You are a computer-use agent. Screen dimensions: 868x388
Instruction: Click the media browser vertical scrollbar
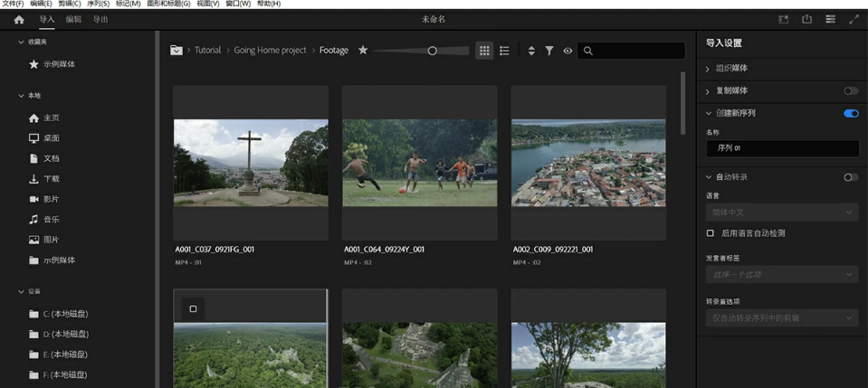point(682,102)
